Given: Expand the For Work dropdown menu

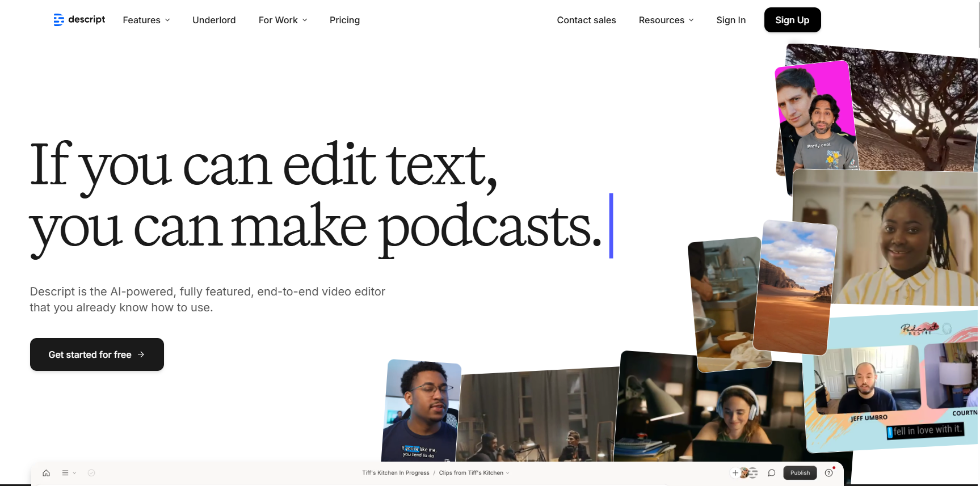Looking at the screenshot, I should [283, 20].
